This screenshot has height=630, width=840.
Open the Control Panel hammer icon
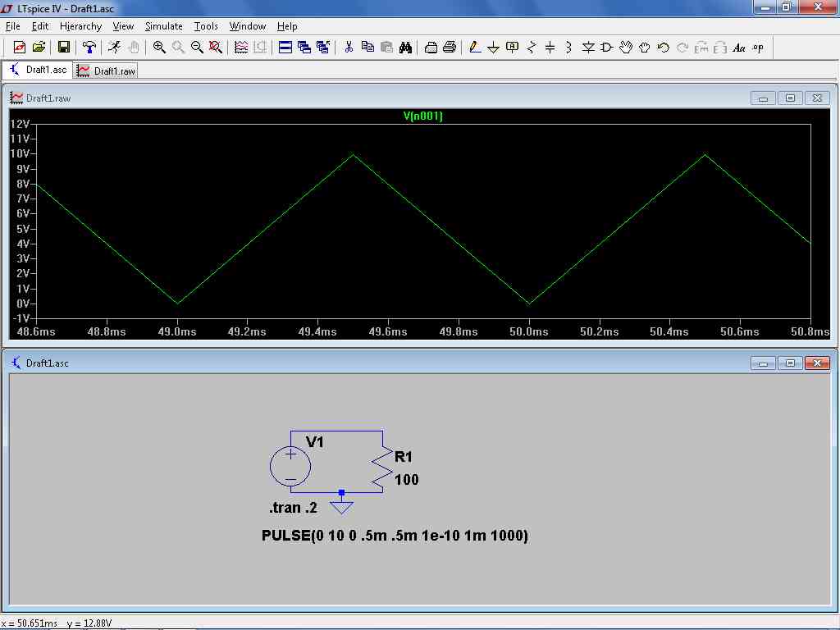pos(89,48)
